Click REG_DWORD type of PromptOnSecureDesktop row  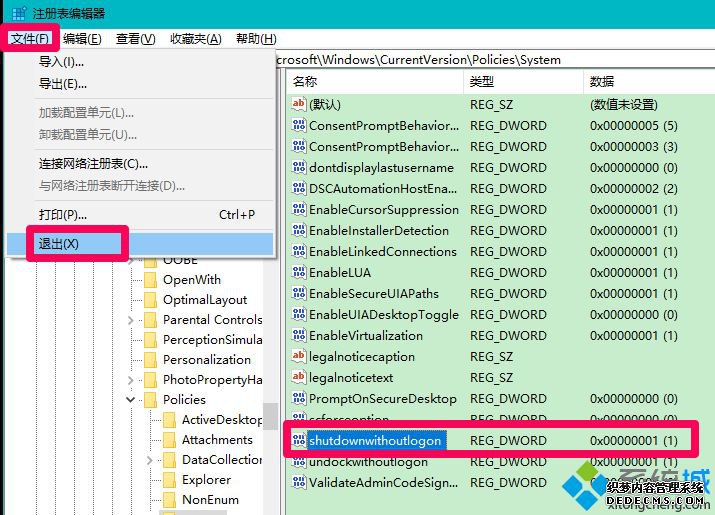[x=508, y=398]
